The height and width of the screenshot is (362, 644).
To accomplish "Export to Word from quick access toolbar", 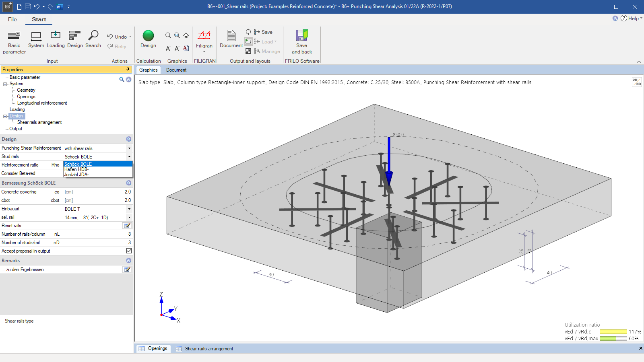I will pos(60,6).
